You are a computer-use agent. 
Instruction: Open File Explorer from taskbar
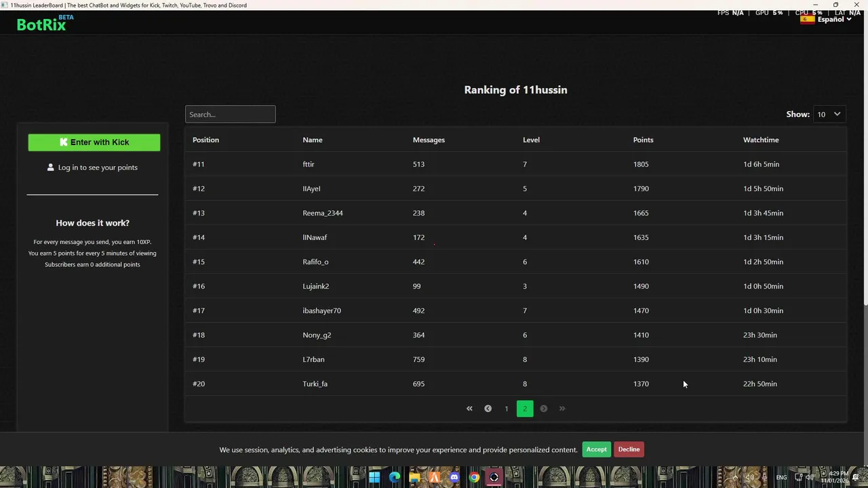[414, 477]
